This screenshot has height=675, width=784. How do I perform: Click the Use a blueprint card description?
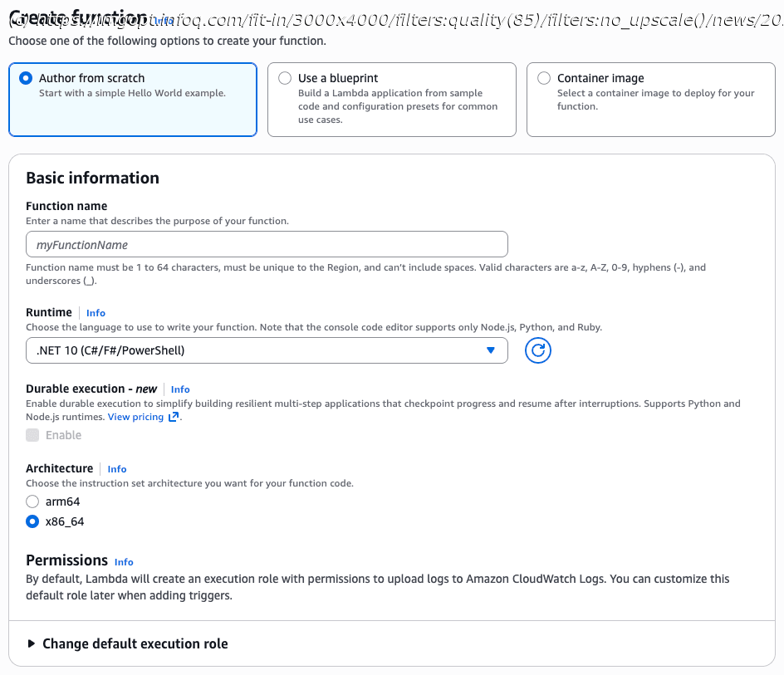coord(398,106)
